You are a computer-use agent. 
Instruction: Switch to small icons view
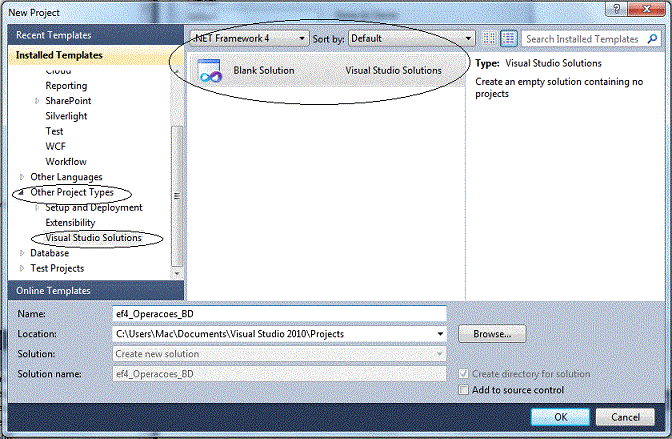[489, 39]
